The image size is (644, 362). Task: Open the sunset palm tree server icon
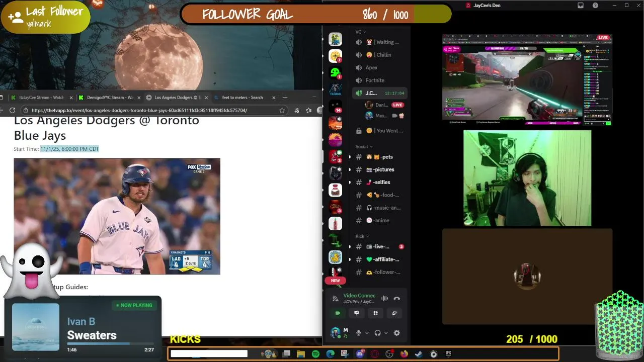coord(335,140)
